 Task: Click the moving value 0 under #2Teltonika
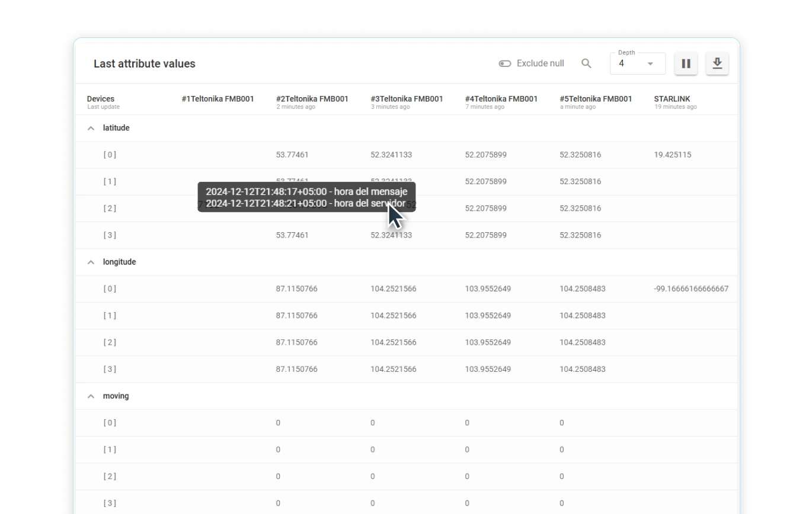[278, 423]
